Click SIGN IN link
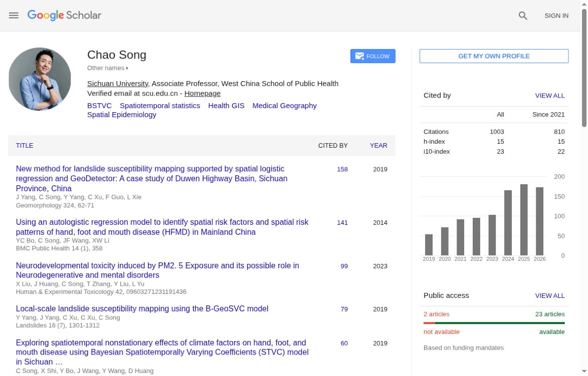This screenshot has height=376, width=588. [x=556, y=16]
